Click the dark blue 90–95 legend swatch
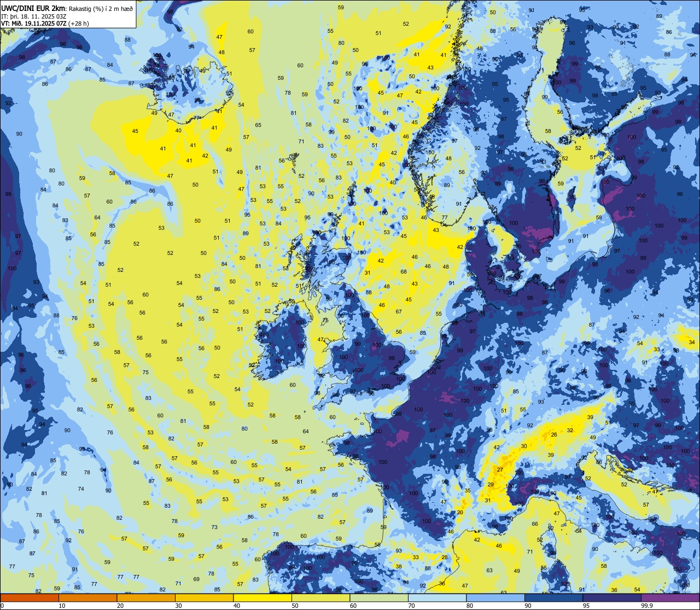This screenshot has width=700, height=610. click(x=553, y=597)
